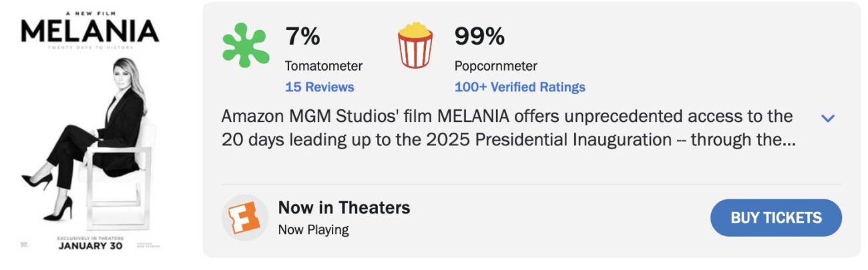The height and width of the screenshot is (270, 868).
Task: Click the JANUARY 30 date on poster
Action: pyautogui.click(x=90, y=245)
